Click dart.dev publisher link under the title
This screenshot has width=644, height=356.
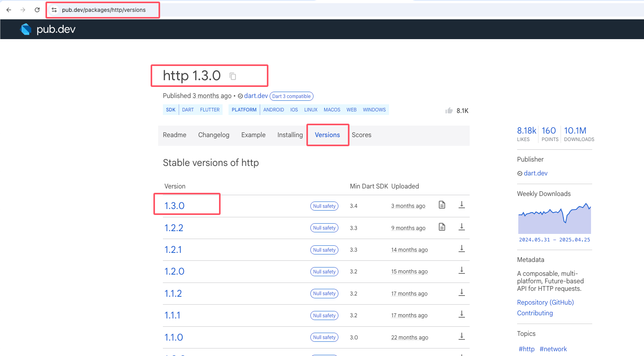(256, 96)
